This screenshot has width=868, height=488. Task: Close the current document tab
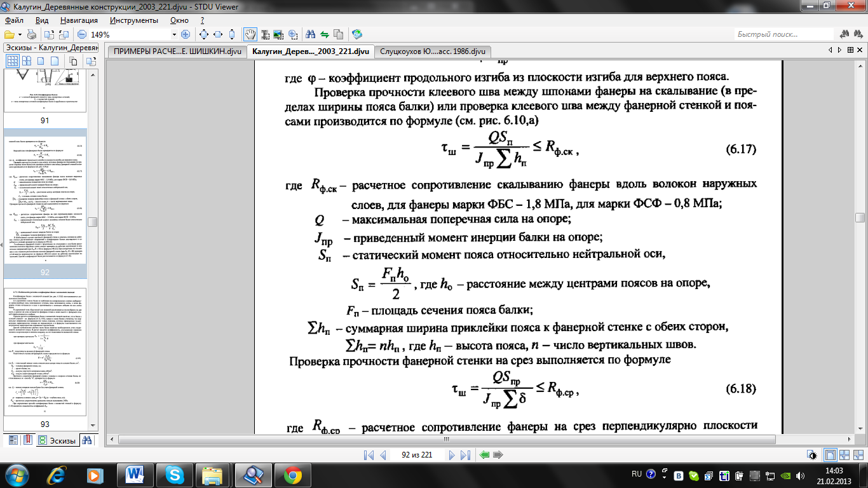(858, 50)
